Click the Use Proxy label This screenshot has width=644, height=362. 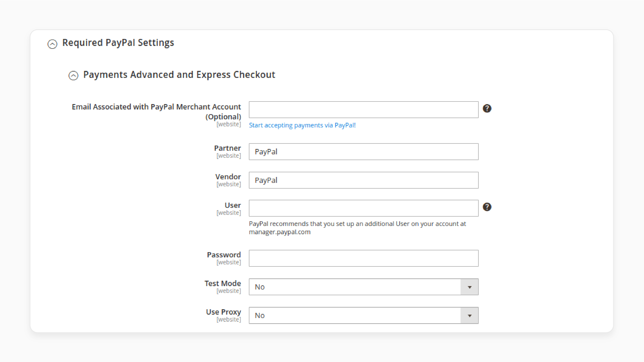223,312
